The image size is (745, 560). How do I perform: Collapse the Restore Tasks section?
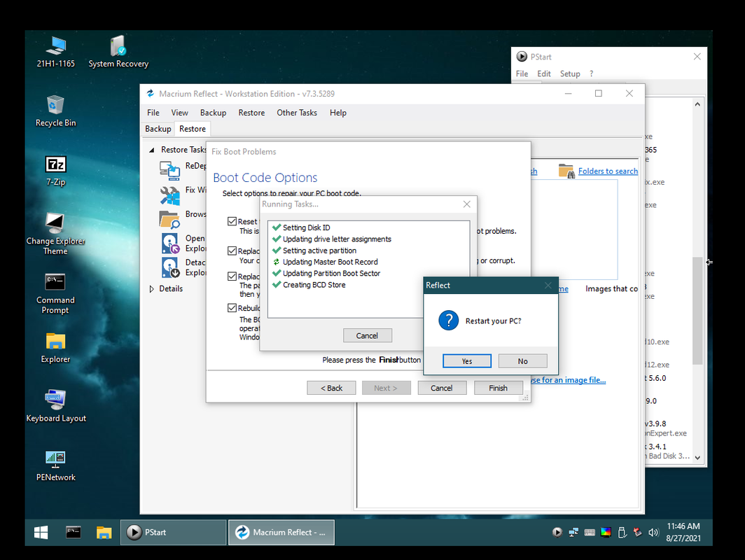click(151, 150)
